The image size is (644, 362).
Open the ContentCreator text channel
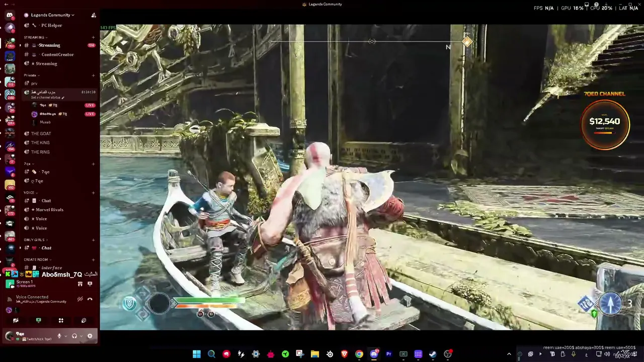[x=60, y=54]
